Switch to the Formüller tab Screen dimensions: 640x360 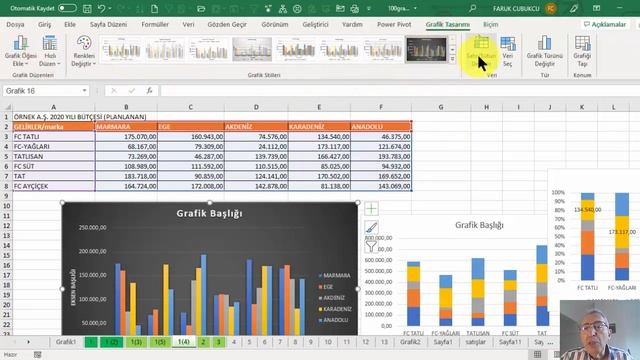click(155, 24)
